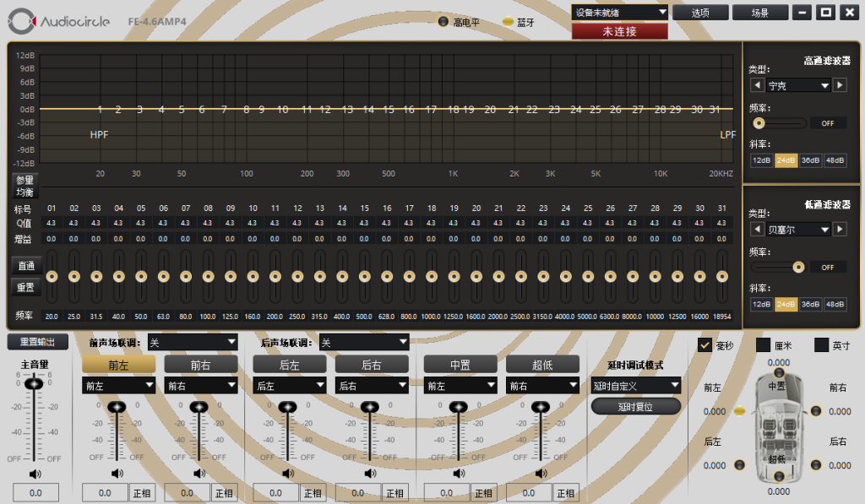Open the high-pass filter type 宁克 dropdown
This screenshot has width=865, height=504.
(x=798, y=85)
